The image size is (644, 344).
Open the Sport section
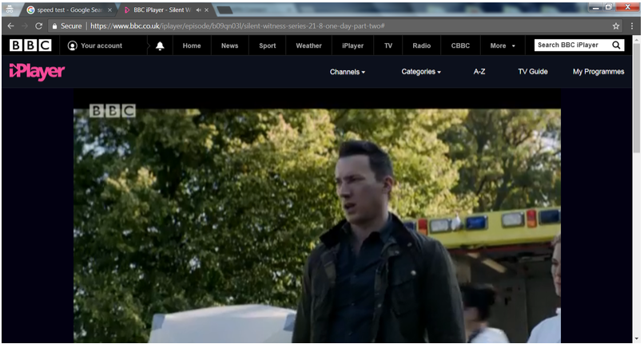tap(268, 45)
